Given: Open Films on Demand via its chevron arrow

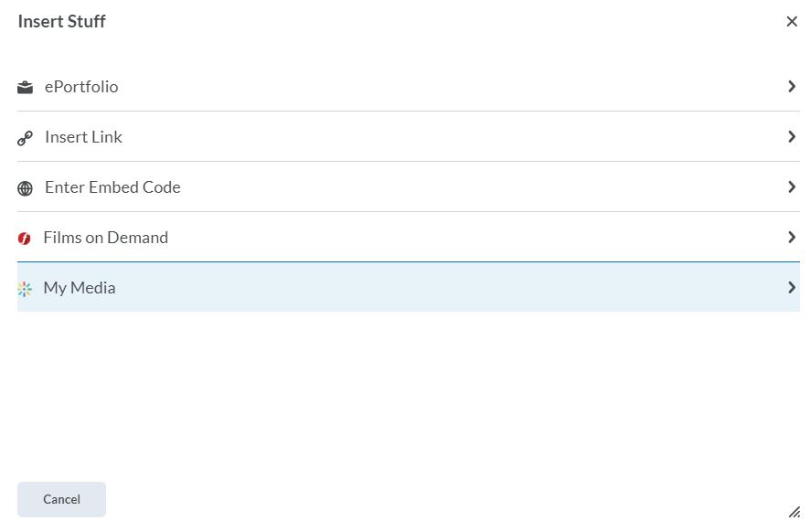Looking at the screenshot, I should (x=792, y=237).
